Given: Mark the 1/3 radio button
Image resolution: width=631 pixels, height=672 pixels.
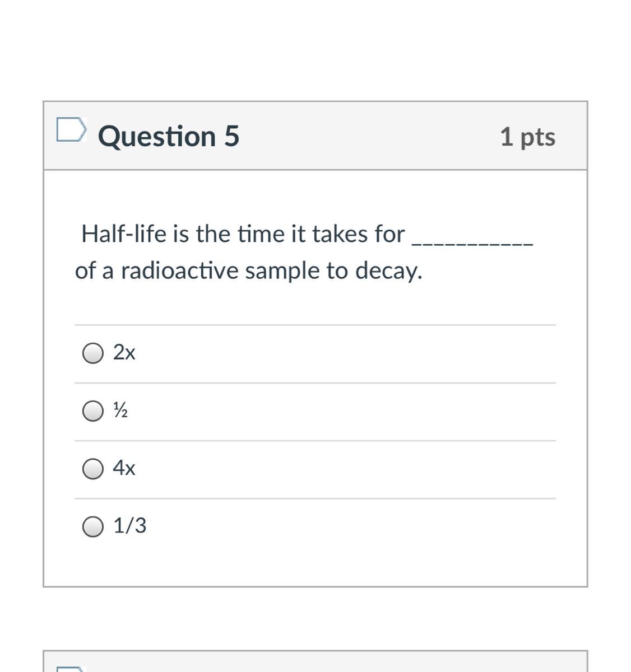Looking at the screenshot, I should point(92,527).
